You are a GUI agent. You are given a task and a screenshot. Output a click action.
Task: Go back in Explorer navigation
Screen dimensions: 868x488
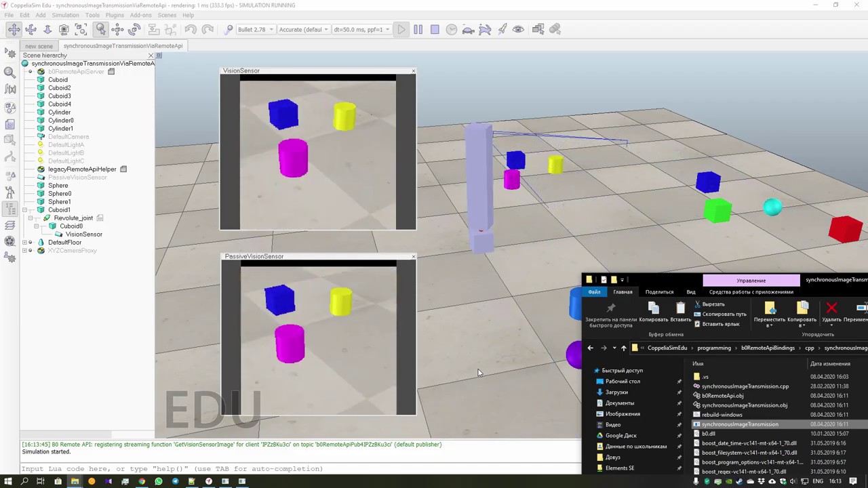[590, 348]
